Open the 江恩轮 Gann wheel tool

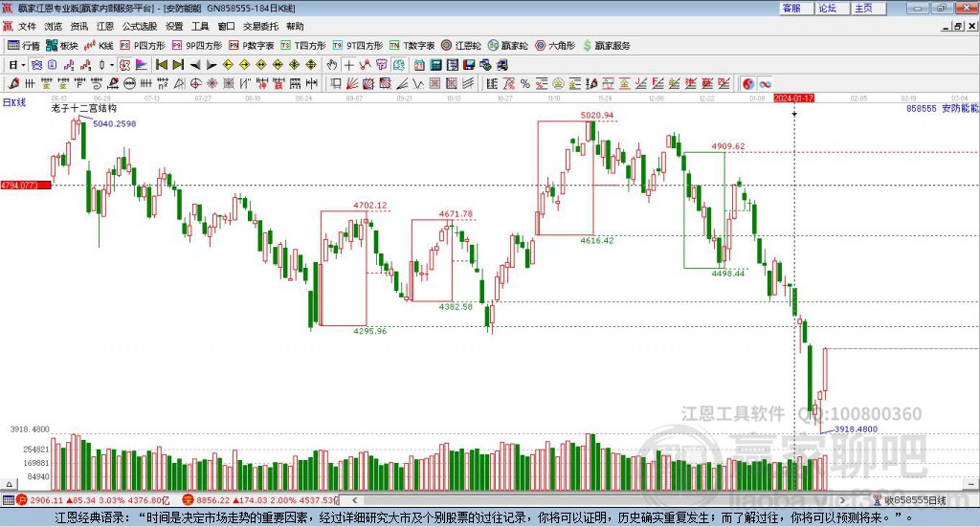(x=461, y=46)
